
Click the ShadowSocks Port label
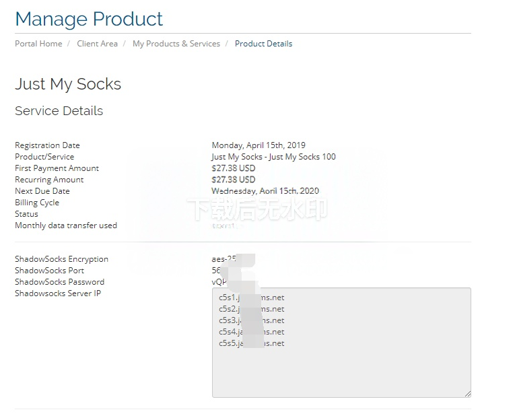49,271
